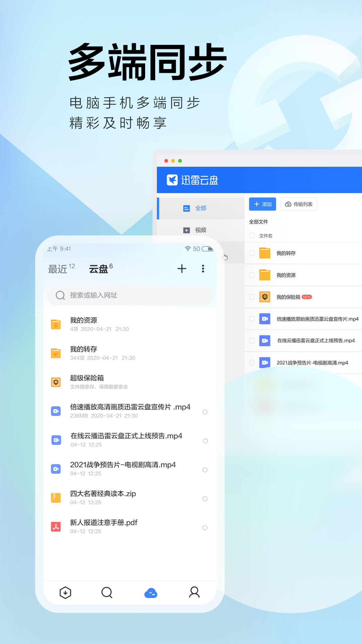Select radio circle for phone 2021战争预告片-电视剧高清.mp4
Screen dimensions: 362x644
coord(205,470)
